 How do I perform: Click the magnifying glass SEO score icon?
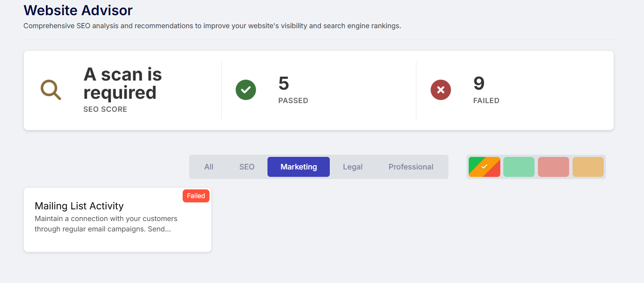[x=51, y=90]
